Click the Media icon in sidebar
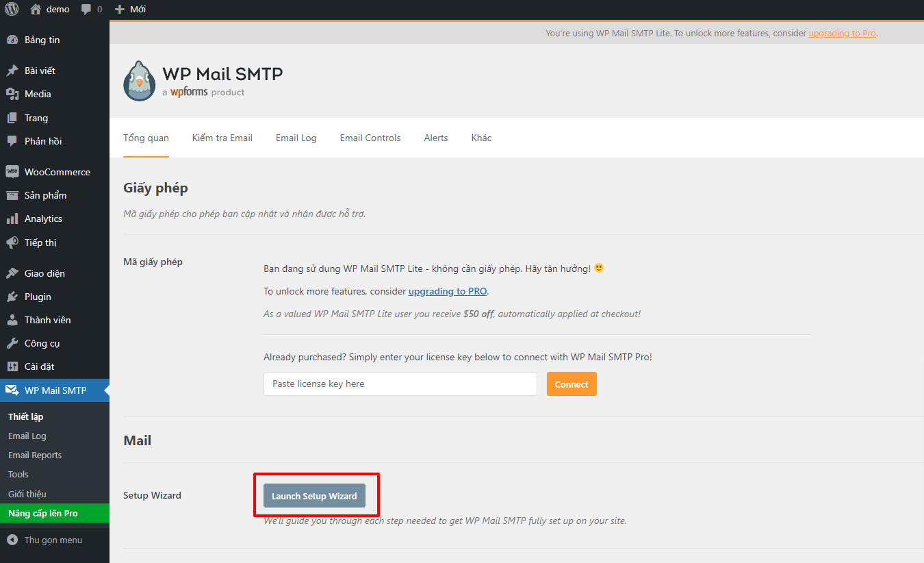This screenshot has height=563, width=924. tap(12, 94)
